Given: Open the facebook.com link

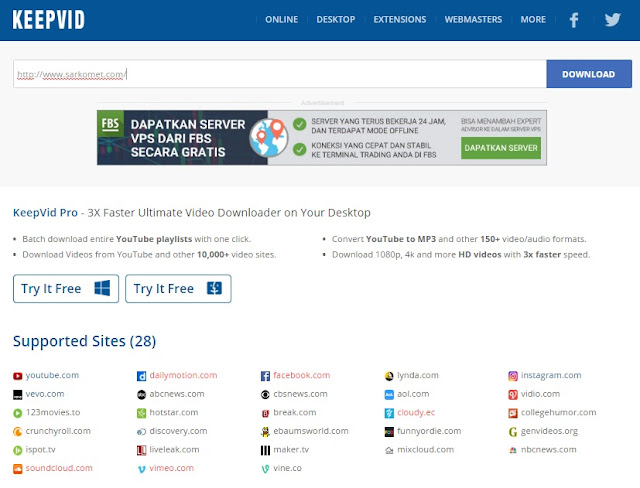Looking at the screenshot, I should [x=302, y=375].
